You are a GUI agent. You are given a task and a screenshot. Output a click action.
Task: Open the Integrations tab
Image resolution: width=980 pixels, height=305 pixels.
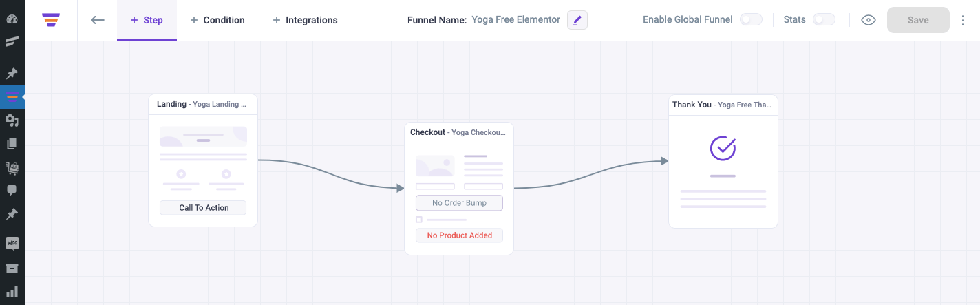(x=305, y=20)
